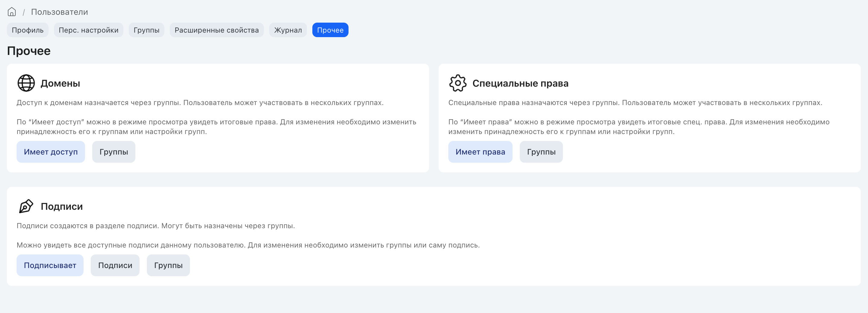Click the globe icon beside Домены
Viewport: 868px width, 313px height.
click(x=26, y=83)
